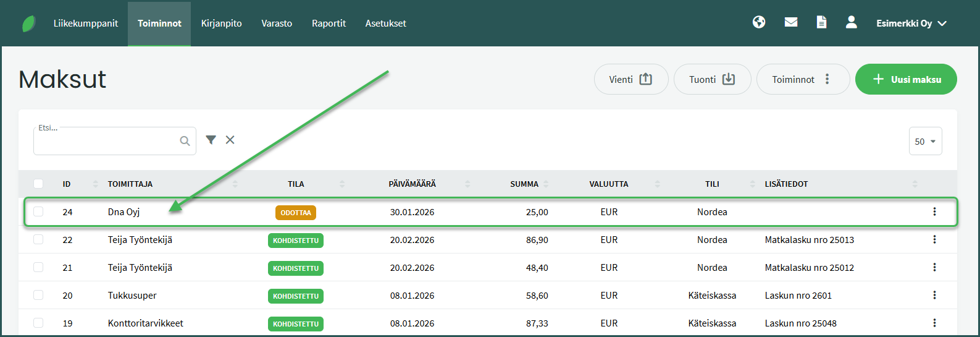
Task: Open row actions for Dna Oyj payment
Action: (934, 211)
